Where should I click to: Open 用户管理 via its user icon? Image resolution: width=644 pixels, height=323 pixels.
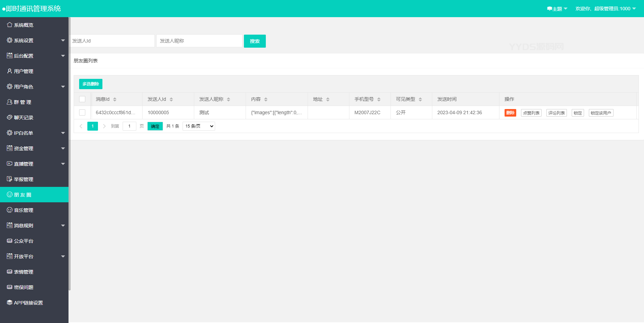(x=9, y=71)
